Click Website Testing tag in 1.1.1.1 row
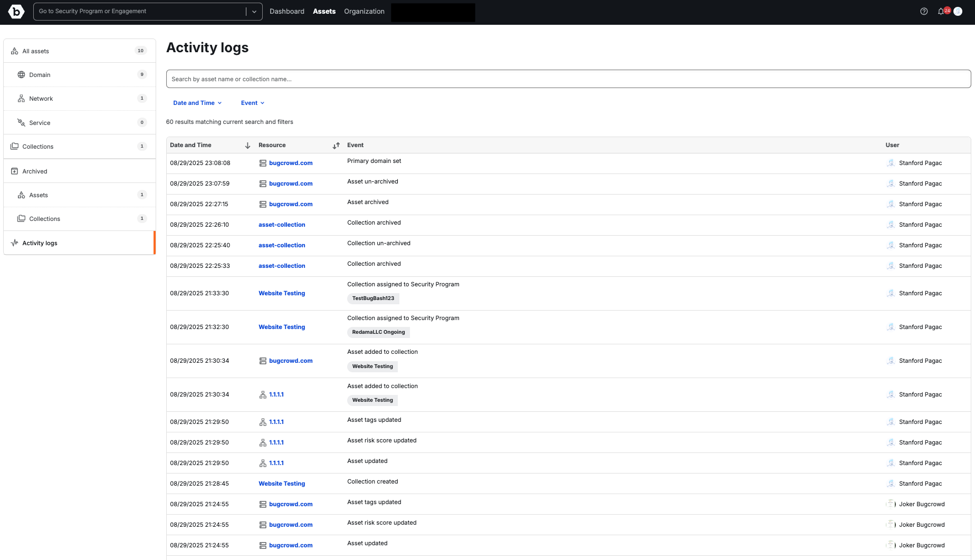Viewport: 975px width, 560px height. coord(372,400)
